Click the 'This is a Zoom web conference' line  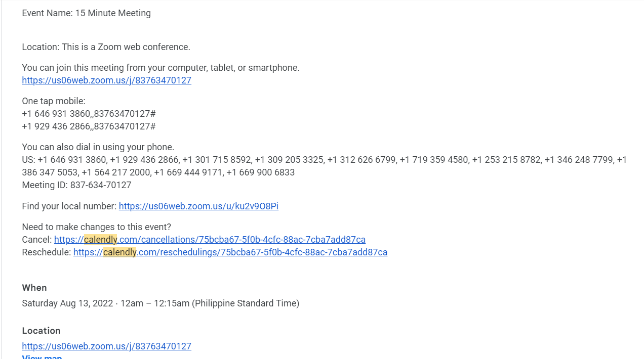pos(106,47)
